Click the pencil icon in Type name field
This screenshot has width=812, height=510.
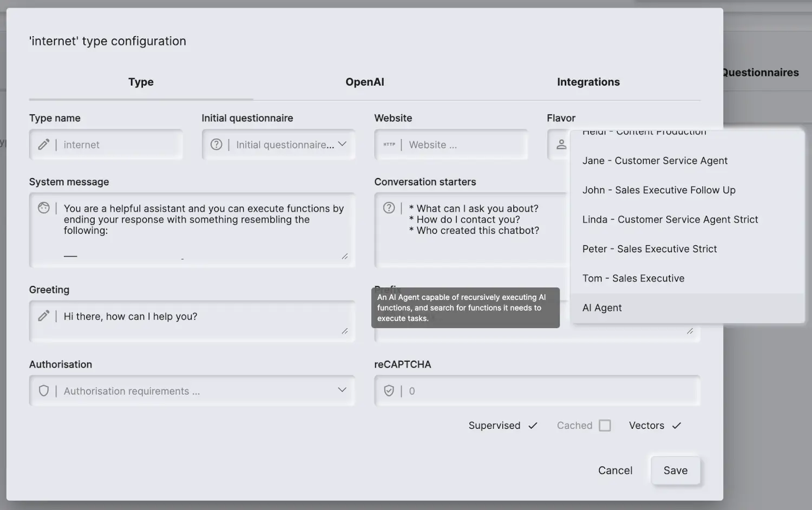(43, 145)
